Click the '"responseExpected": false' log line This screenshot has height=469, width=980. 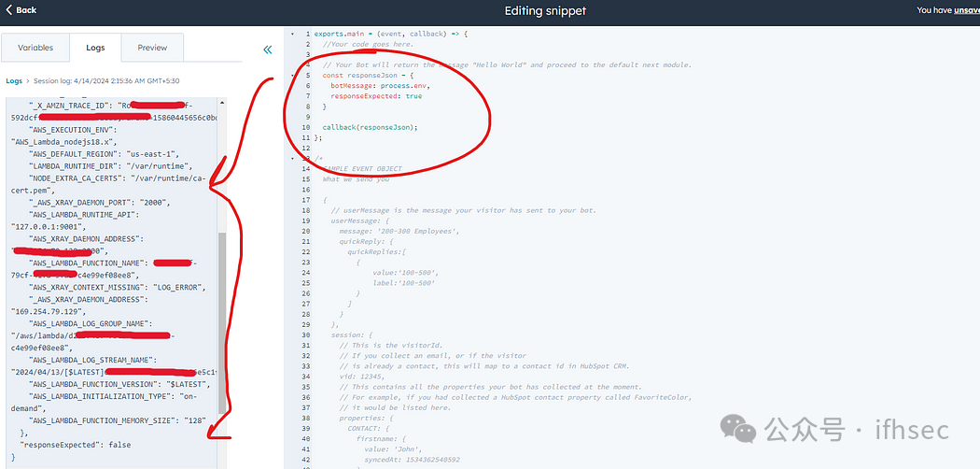click(76, 447)
